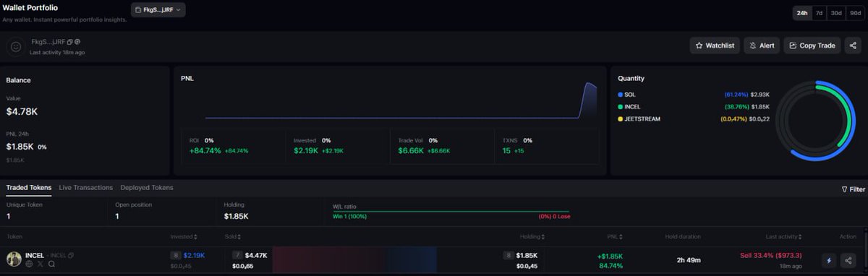The image size is (868, 276).
Task: Sort table by Sold column
Action: [232, 236]
